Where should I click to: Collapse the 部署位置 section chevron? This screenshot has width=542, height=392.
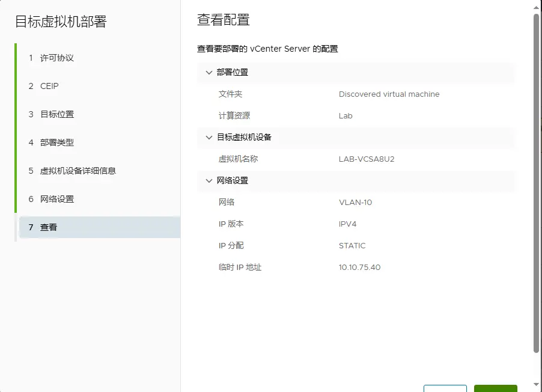point(209,73)
